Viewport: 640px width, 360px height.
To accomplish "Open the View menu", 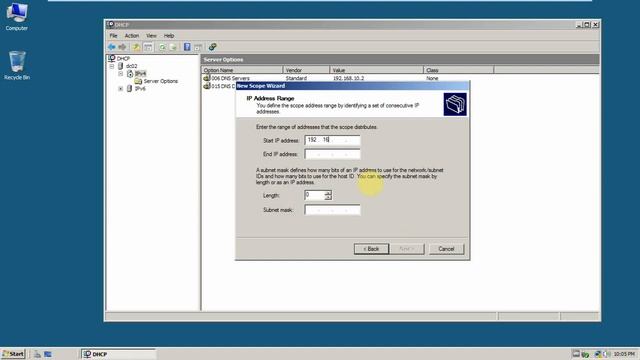I will tap(151, 36).
